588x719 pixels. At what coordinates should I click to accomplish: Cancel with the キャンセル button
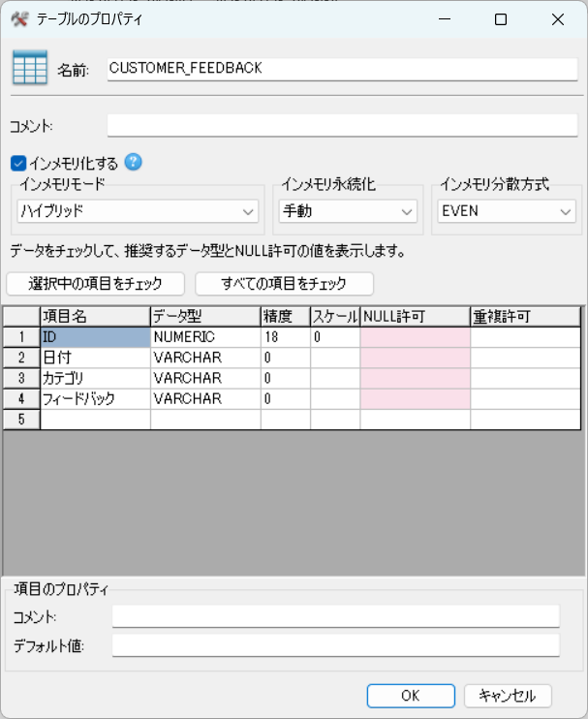[508, 695]
